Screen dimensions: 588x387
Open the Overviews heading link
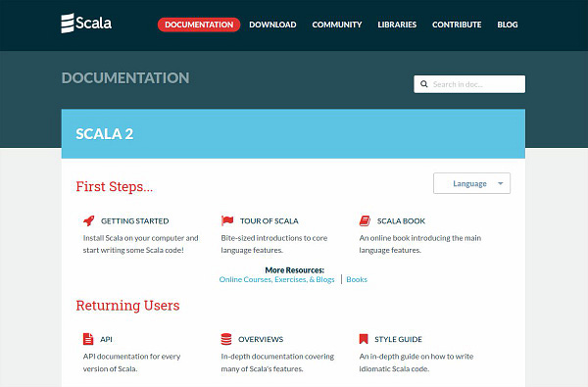pyautogui.click(x=261, y=339)
